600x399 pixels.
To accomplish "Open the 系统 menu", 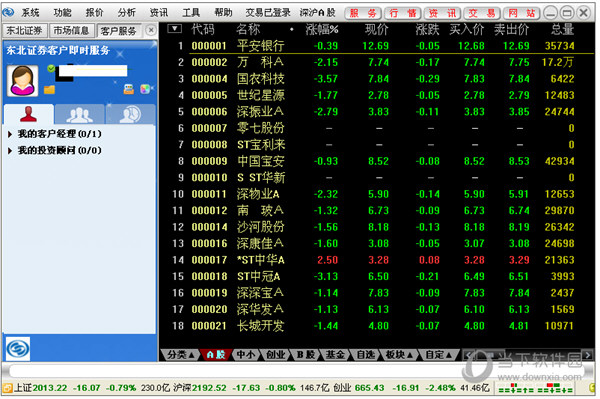I will 30,13.
